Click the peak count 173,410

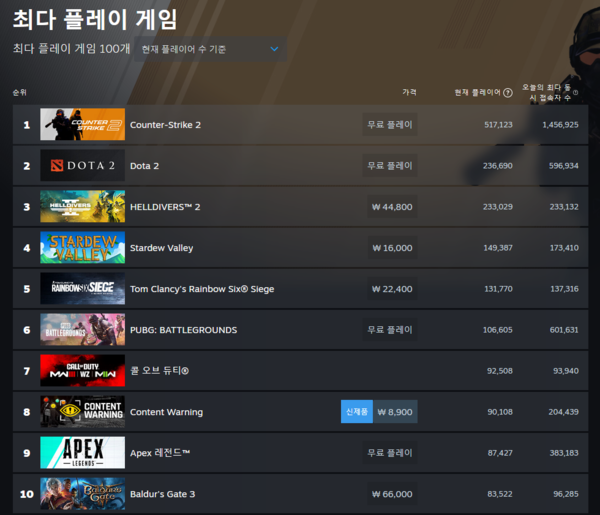coord(564,248)
